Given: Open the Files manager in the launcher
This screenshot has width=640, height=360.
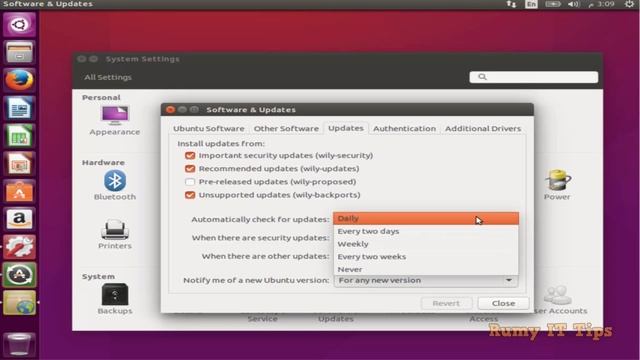Looking at the screenshot, I should [x=19, y=52].
